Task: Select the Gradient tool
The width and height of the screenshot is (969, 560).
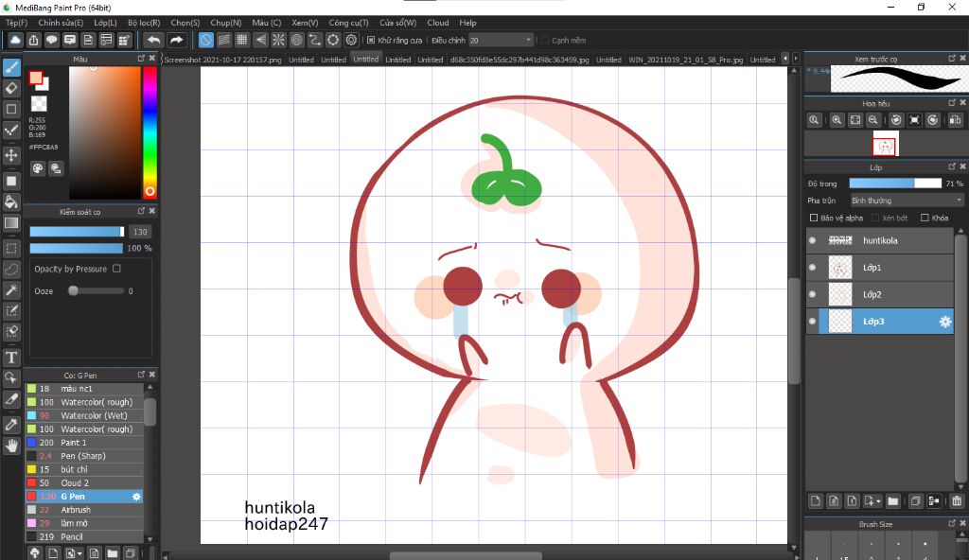Action: [x=11, y=222]
